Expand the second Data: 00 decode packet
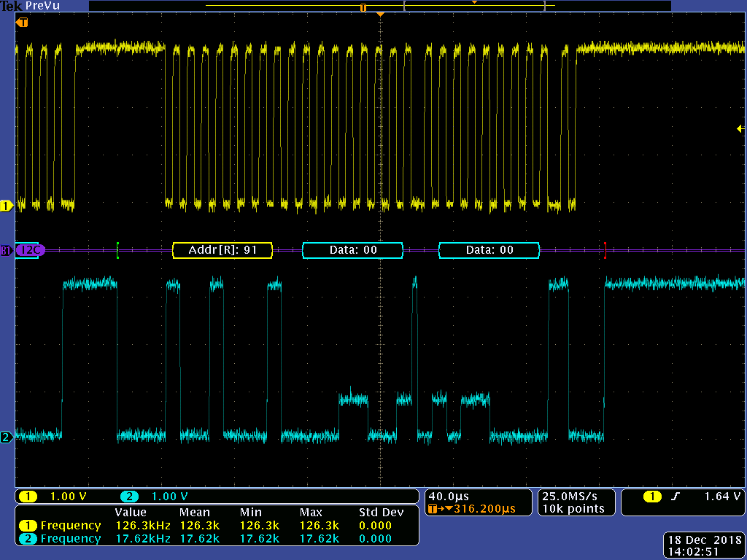Viewport: 747px width, 560px height. coord(489,249)
